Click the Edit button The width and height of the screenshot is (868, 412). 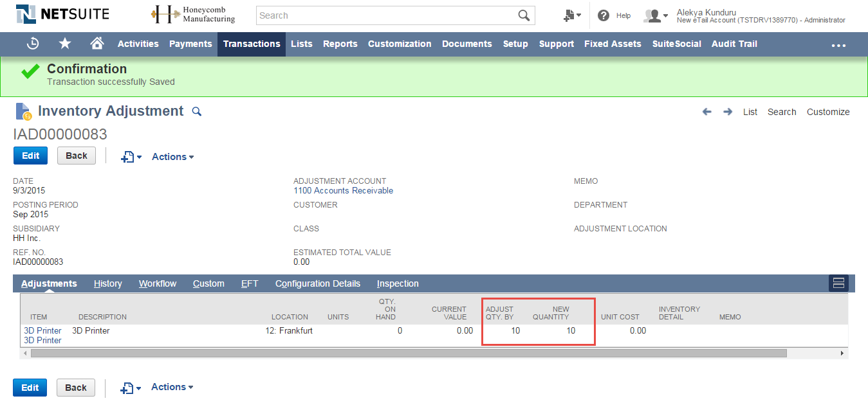30,155
